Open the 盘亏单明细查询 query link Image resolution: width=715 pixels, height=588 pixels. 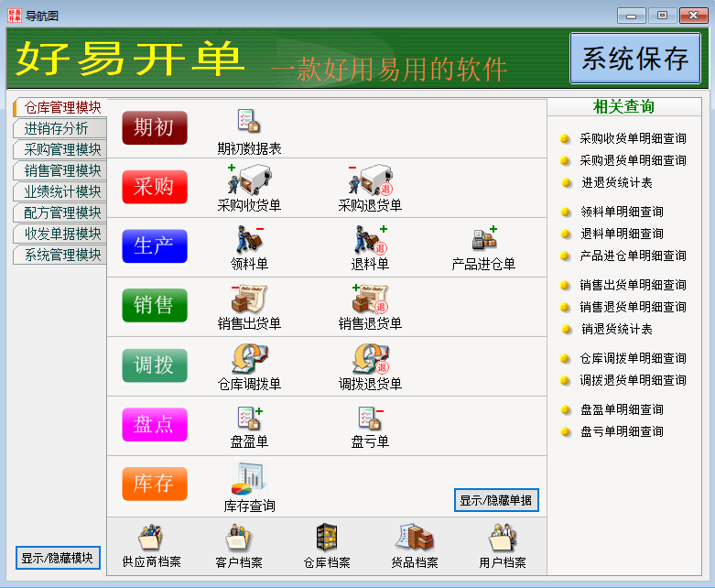point(621,431)
